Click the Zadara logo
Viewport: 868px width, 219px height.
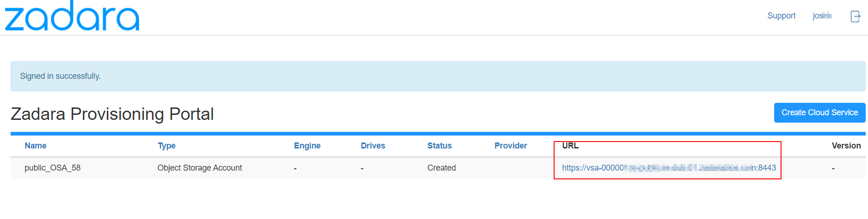coord(72,16)
